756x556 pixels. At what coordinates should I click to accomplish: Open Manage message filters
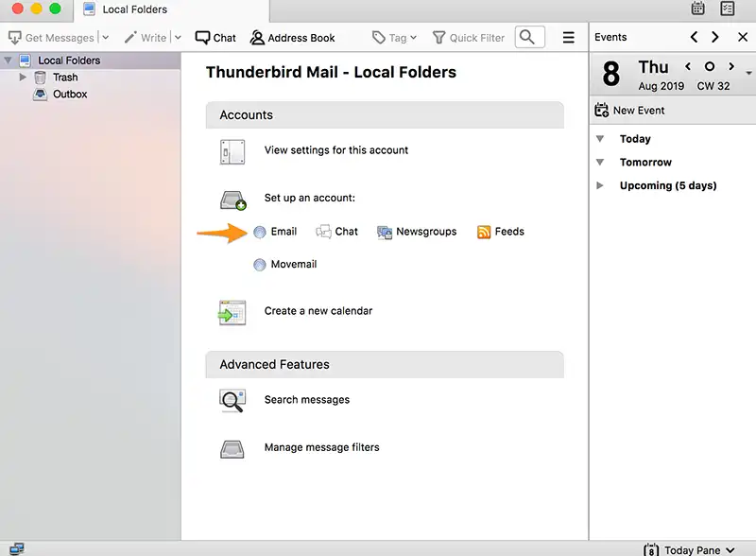pos(321,447)
